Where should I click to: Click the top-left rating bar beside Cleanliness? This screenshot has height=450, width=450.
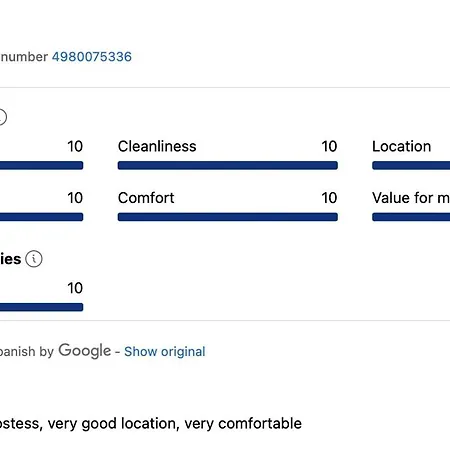[x=41, y=165]
